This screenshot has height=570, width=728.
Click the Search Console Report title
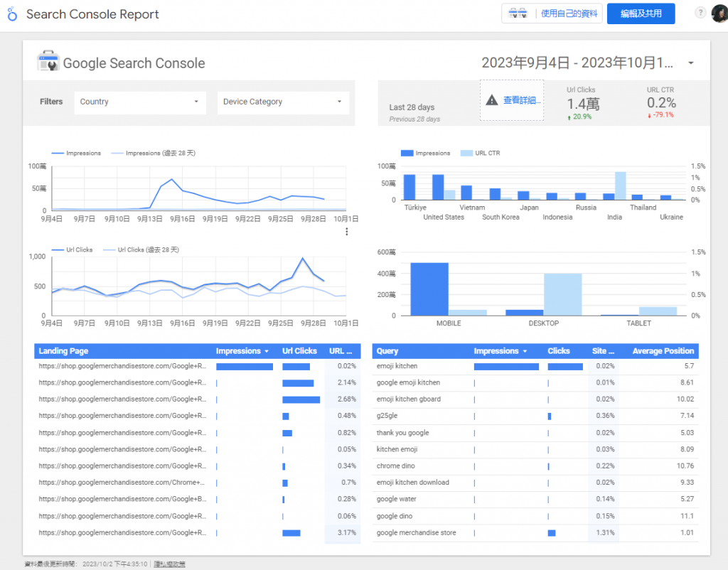click(x=92, y=14)
